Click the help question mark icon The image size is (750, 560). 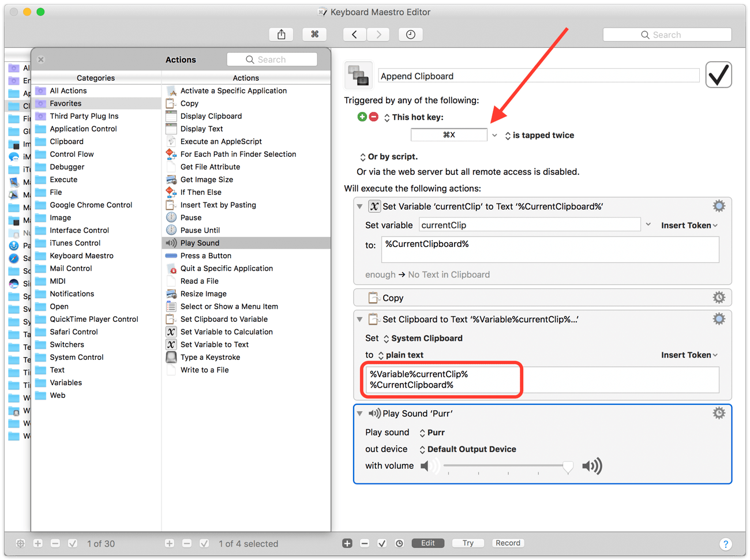pyautogui.click(x=726, y=544)
